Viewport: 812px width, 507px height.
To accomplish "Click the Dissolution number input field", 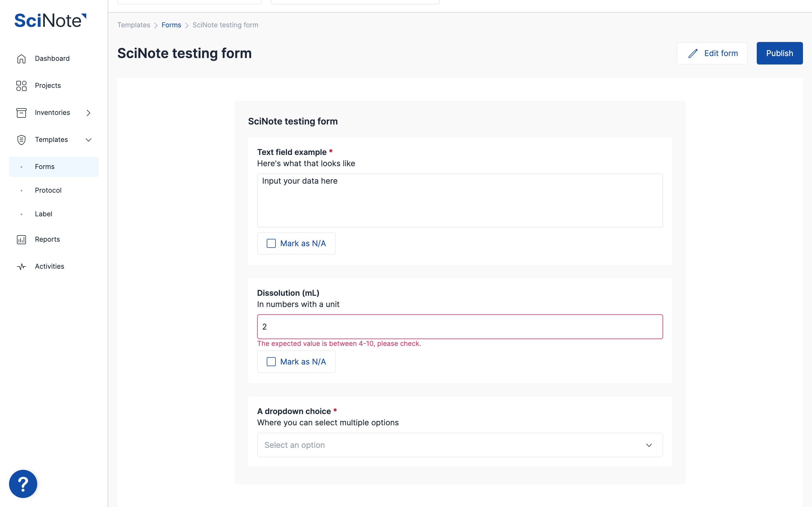I will (460, 327).
